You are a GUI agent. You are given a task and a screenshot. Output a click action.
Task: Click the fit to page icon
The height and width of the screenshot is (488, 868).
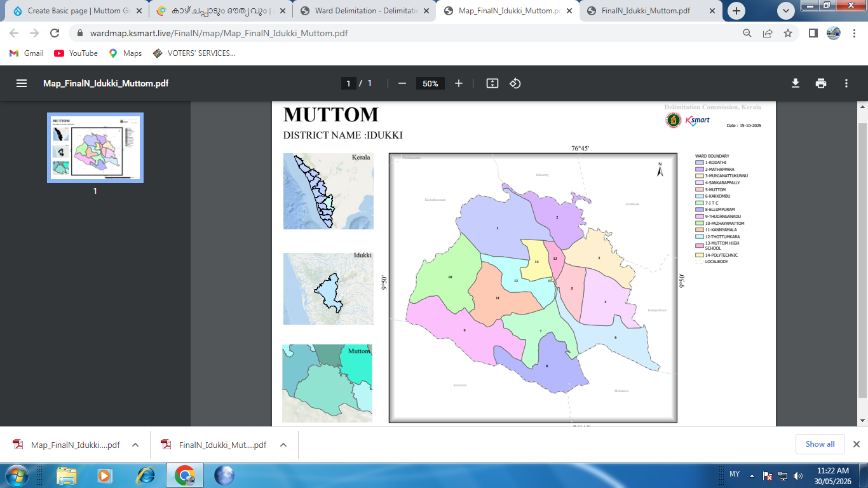(492, 83)
